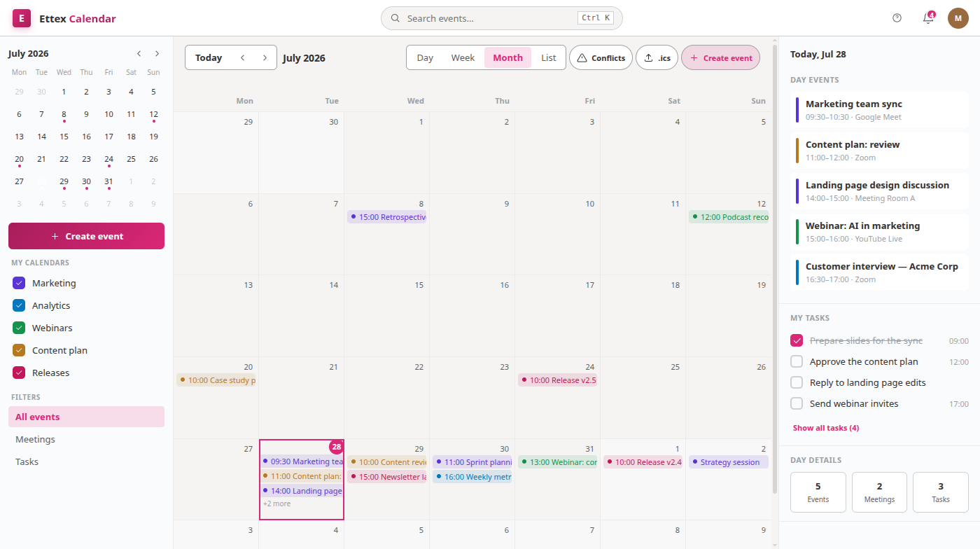
Task: Focus the Search events field
Action: 501,18
